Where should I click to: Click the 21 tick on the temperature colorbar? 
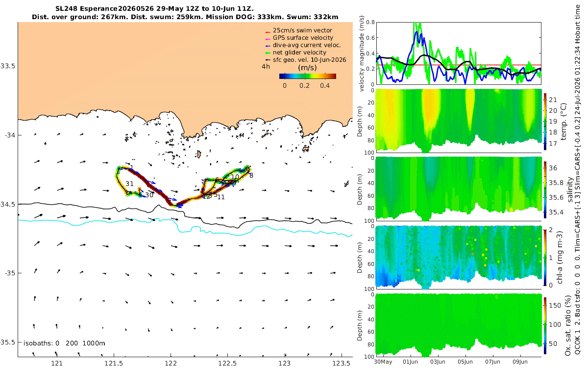(x=554, y=100)
